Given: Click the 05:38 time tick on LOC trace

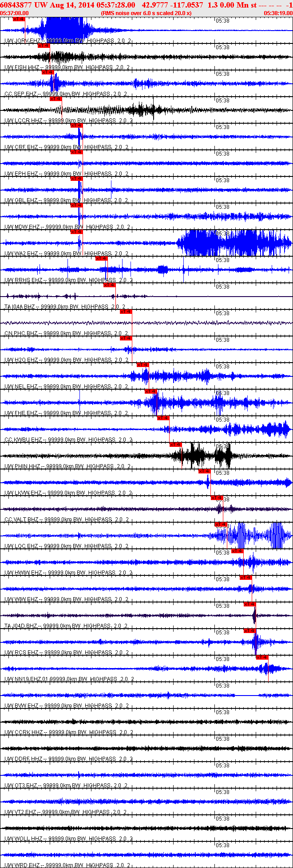Looking at the screenshot, I should (222, 526).
